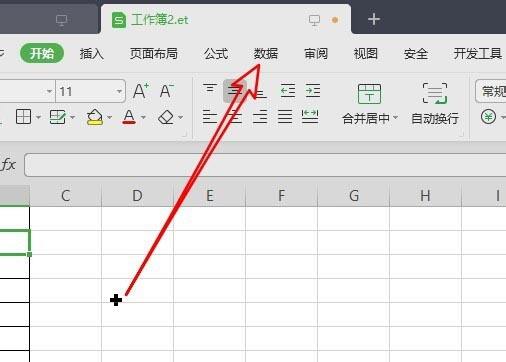This screenshot has height=362, width=506.
Task: Expand the 合并居中 dropdown arrow
Action: tap(395, 117)
